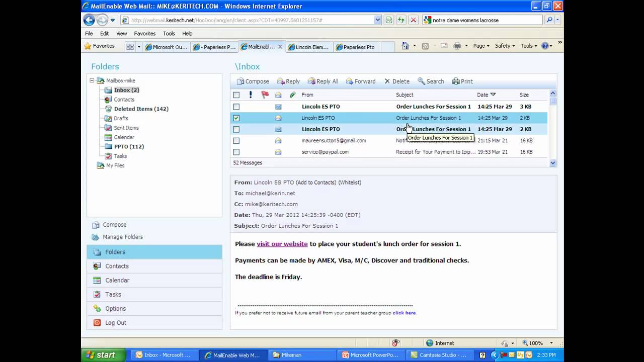Forward the selected email
The image size is (644, 362).
click(x=360, y=81)
